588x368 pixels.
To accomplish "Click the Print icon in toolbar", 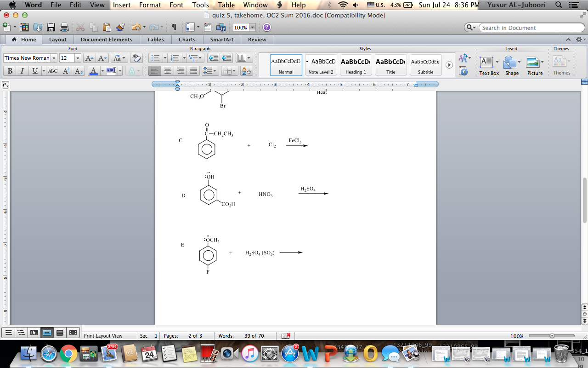I will [64, 27].
